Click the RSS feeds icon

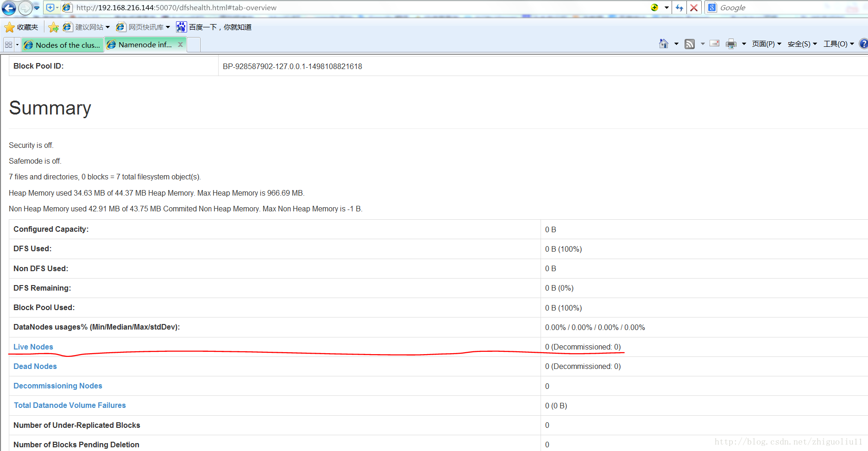(x=690, y=44)
